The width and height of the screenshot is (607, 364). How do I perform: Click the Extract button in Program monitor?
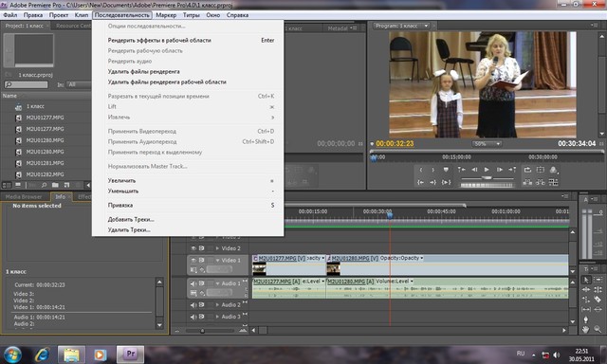(541, 182)
